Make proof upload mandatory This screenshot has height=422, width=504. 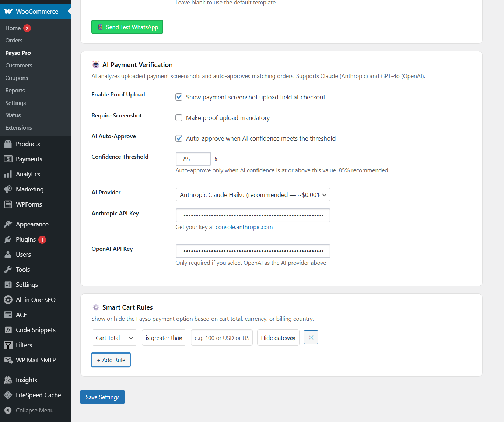click(179, 117)
